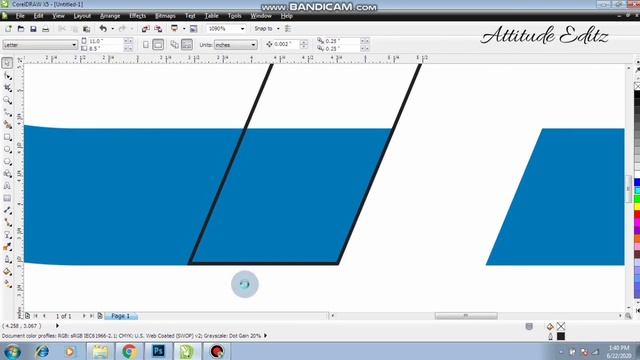Select the Color Eyedropper tool

coord(7,247)
